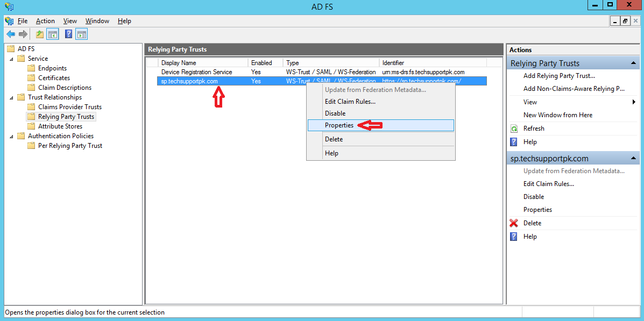Click the Attribute Stores folder icon
This screenshot has width=644, height=321.
(x=31, y=126)
